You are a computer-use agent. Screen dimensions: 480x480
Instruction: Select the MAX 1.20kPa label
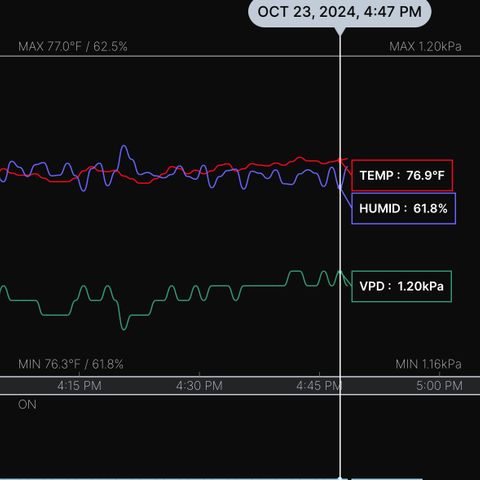pyautogui.click(x=425, y=46)
